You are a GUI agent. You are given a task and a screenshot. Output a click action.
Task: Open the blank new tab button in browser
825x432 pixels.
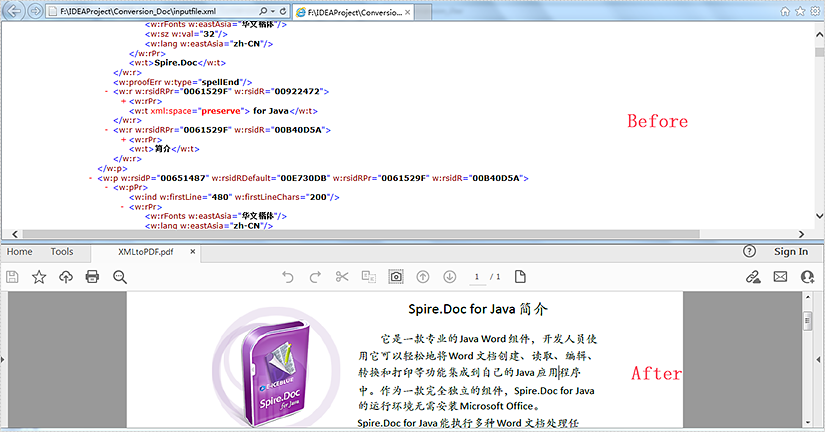(423, 12)
